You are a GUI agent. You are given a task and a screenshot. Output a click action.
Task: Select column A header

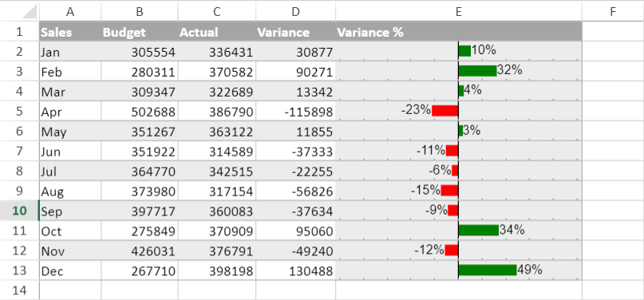[70, 11]
